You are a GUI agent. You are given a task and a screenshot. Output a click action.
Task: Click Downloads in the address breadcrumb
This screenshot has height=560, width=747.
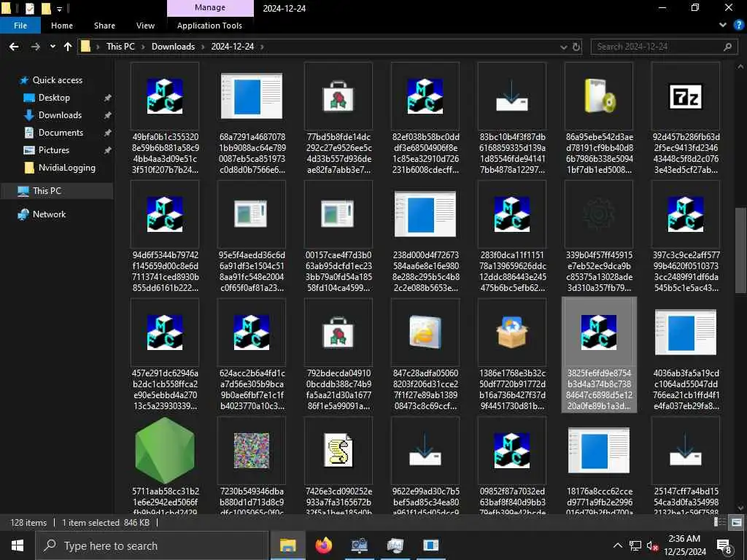pos(173,47)
